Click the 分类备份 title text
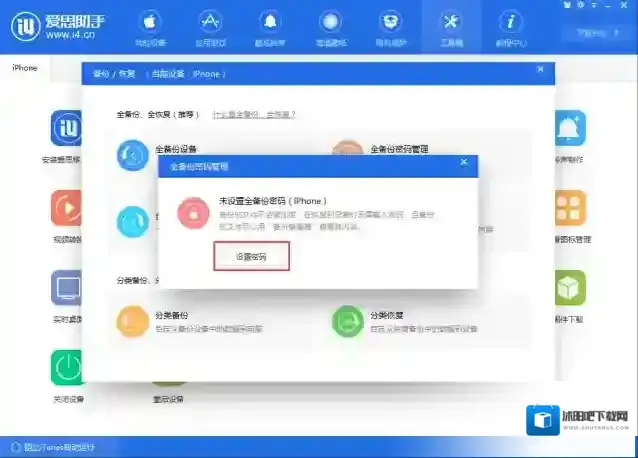The width and height of the screenshot is (638, 458). (x=171, y=315)
